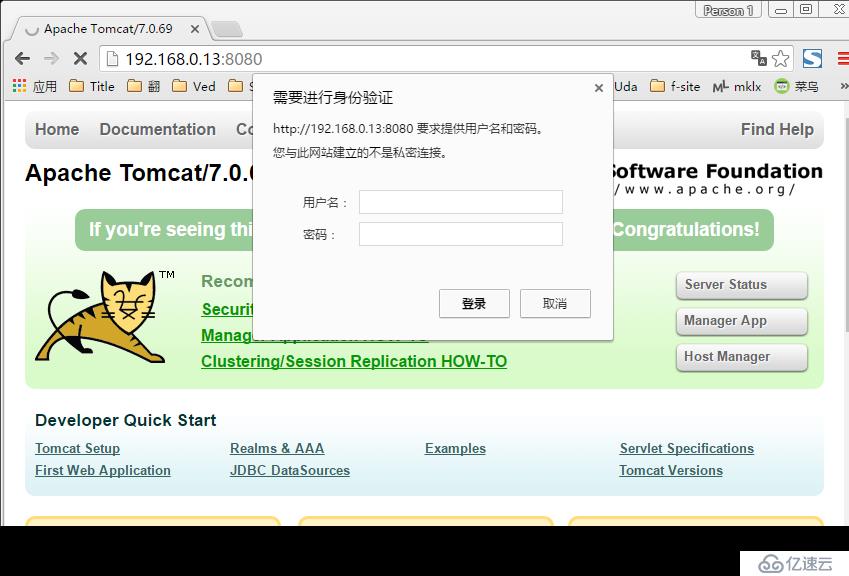849x576 pixels.
Task: Click the blue S extension icon
Action: click(x=812, y=58)
